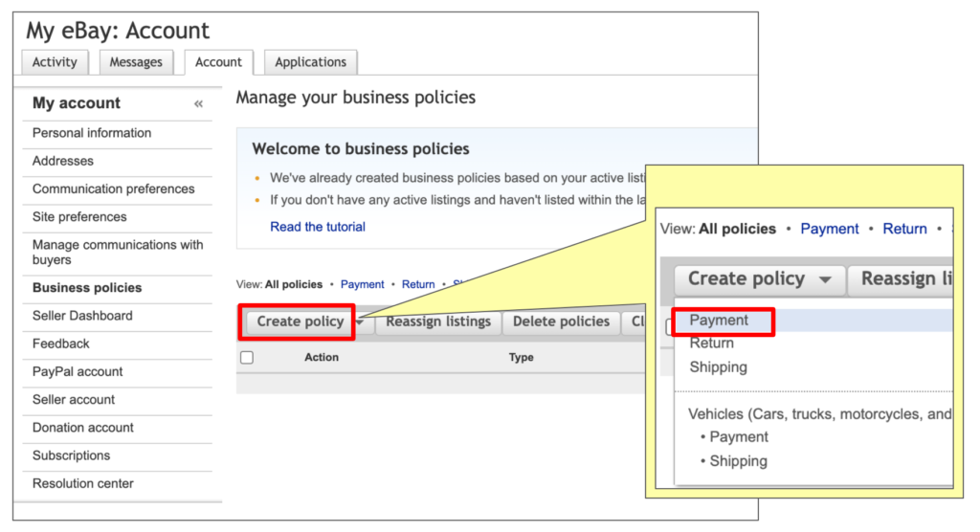Viewport: 980px width, 532px height.
Task: Click the Action column header
Action: click(x=322, y=358)
